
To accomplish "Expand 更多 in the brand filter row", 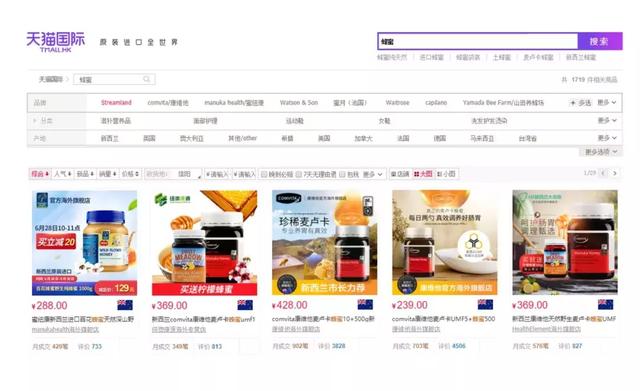I will point(607,102).
